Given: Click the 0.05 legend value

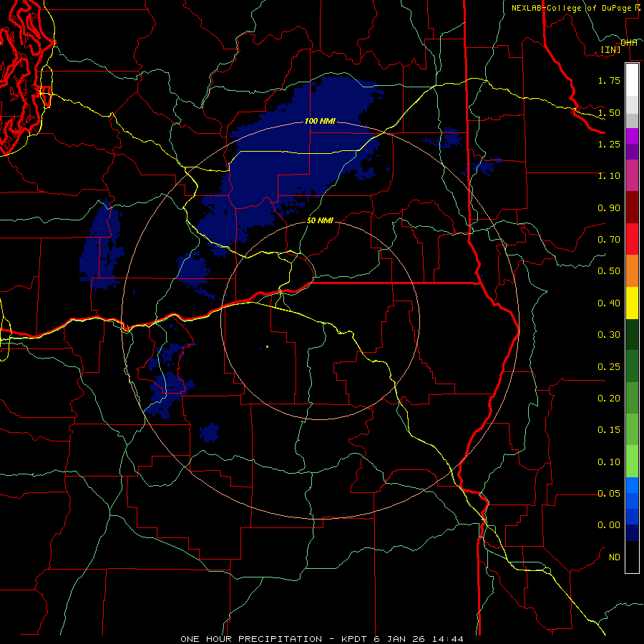Looking at the screenshot, I should tap(609, 494).
